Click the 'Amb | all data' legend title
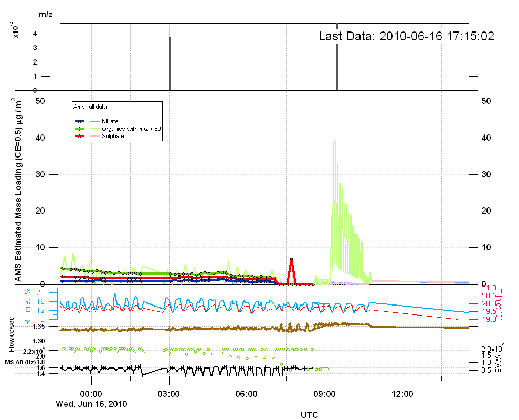The image size is (519, 420). click(90, 107)
